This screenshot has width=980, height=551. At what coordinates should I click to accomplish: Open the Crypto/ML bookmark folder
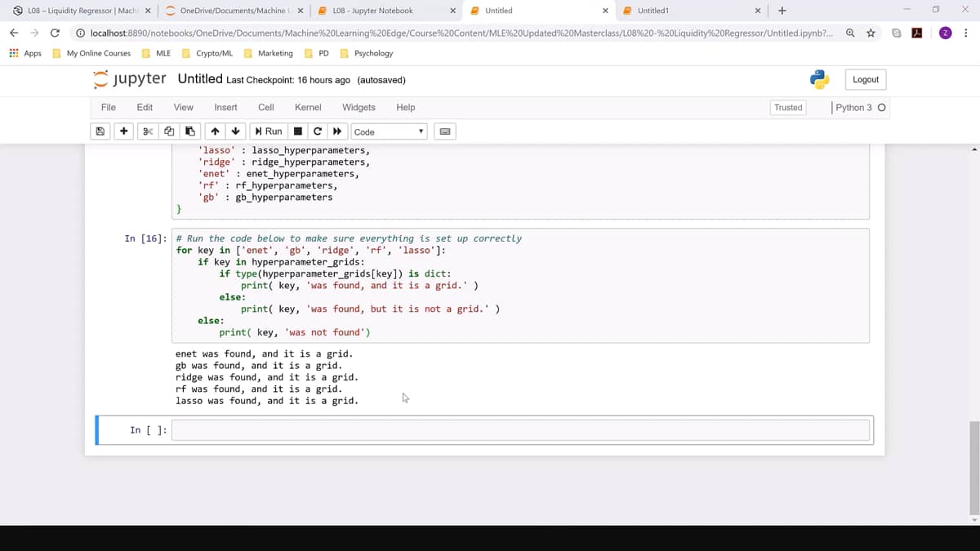tap(207, 53)
